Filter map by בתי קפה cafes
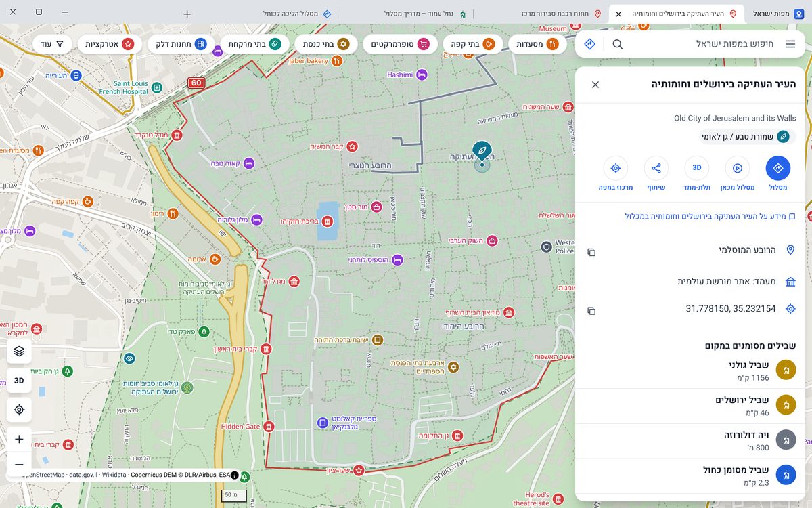Image resolution: width=812 pixels, height=508 pixels. [x=472, y=44]
